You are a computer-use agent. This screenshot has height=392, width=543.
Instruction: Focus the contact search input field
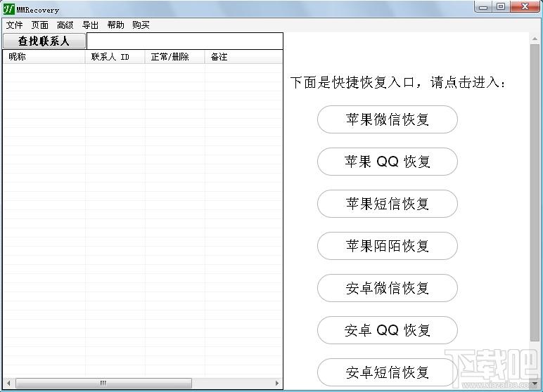pos(184,41)
